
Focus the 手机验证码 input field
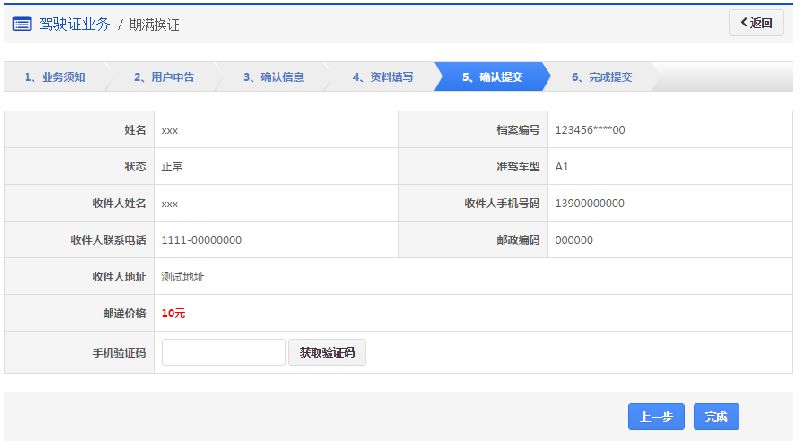point(224,353)
